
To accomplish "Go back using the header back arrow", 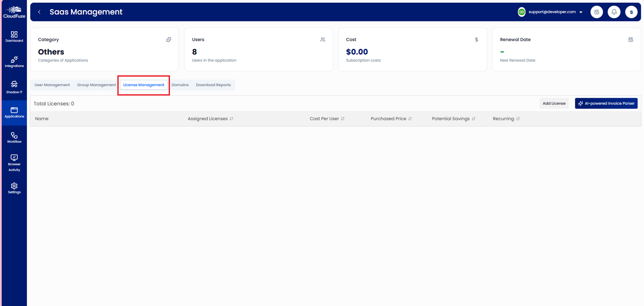I will click(39, 12).
